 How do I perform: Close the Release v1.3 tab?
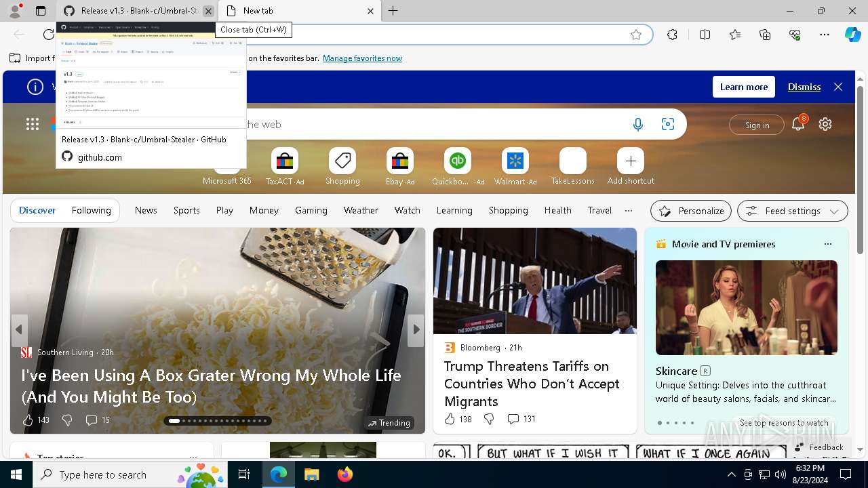(x=208, y=11)
